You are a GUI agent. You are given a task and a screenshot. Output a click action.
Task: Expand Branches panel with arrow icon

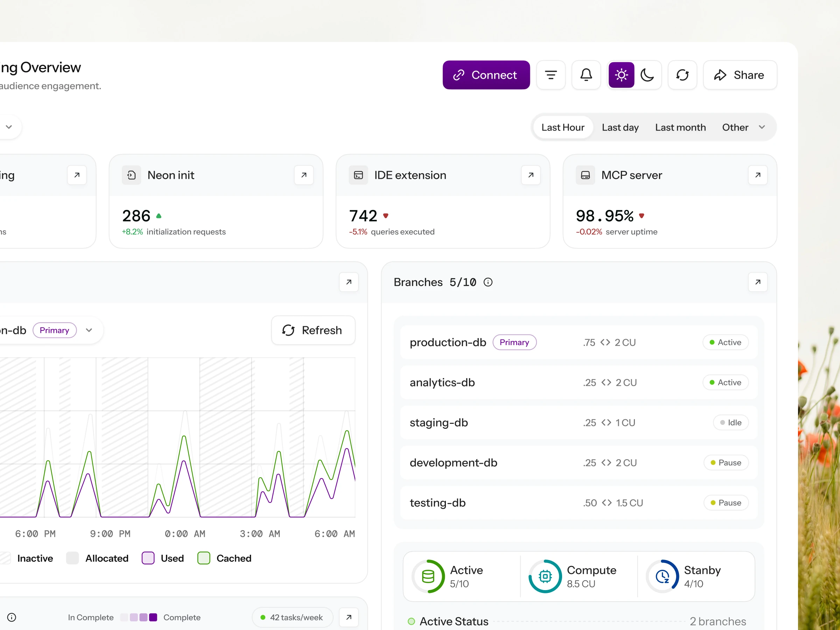[758, 282]
